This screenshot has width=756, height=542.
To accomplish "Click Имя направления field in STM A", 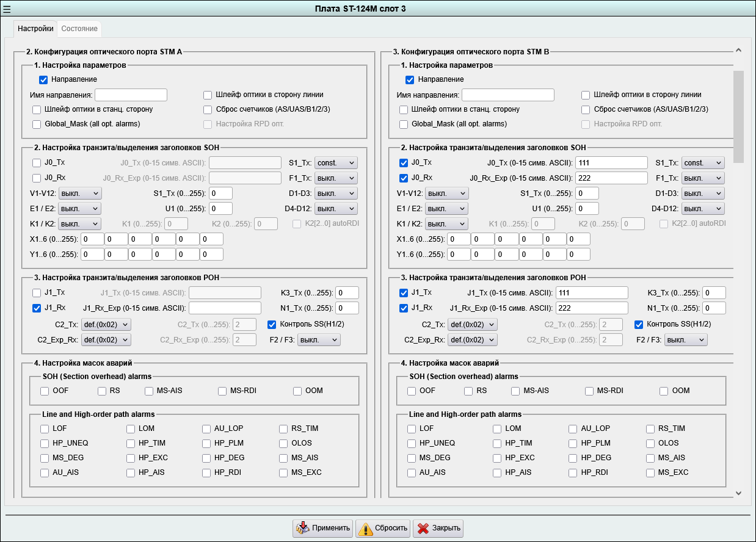I will click(x=131, y=95).
